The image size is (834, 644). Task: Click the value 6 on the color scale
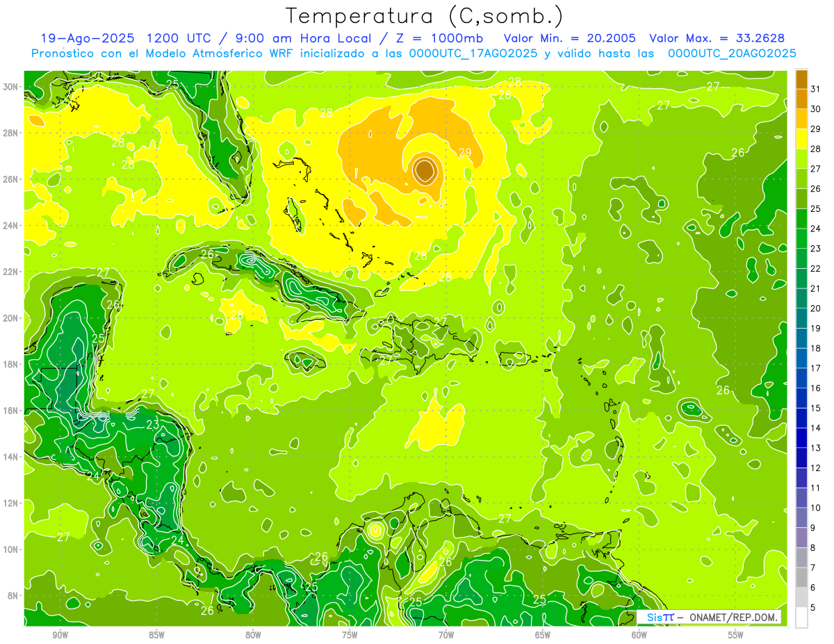[813, 588]
